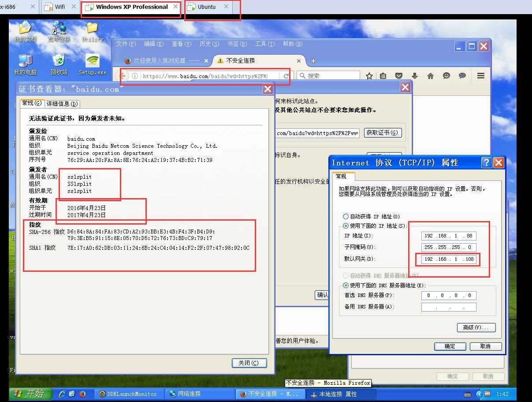Close the 不安全连接 Firefox tab
This screenshot has height=402, width=532.
click(299, 61)
